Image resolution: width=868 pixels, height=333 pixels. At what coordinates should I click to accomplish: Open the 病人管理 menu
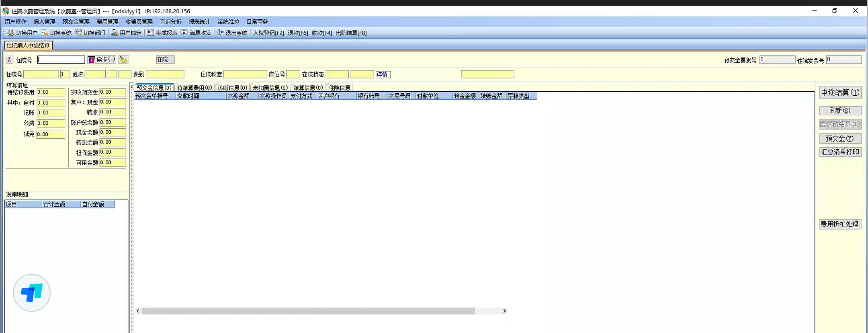tap(45, 22)
